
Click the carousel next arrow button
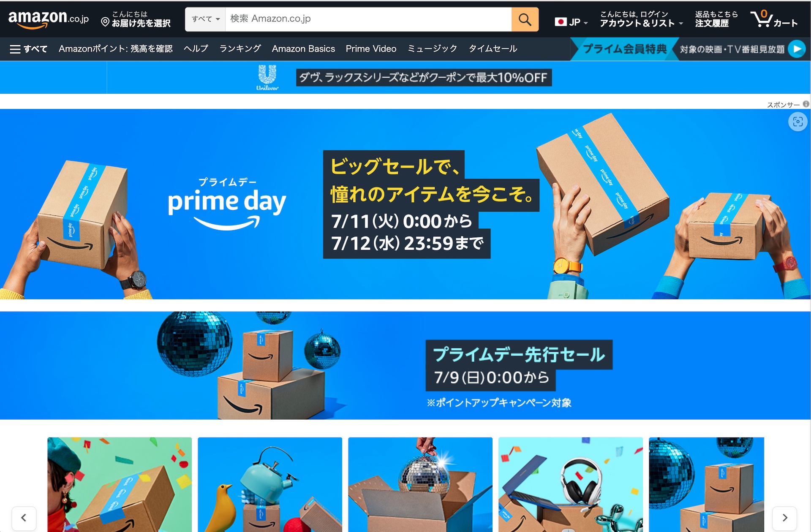784,518
